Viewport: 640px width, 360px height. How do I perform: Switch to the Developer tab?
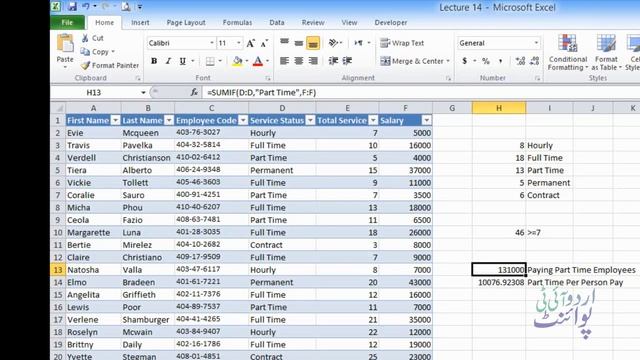click(x=391, y=22)
